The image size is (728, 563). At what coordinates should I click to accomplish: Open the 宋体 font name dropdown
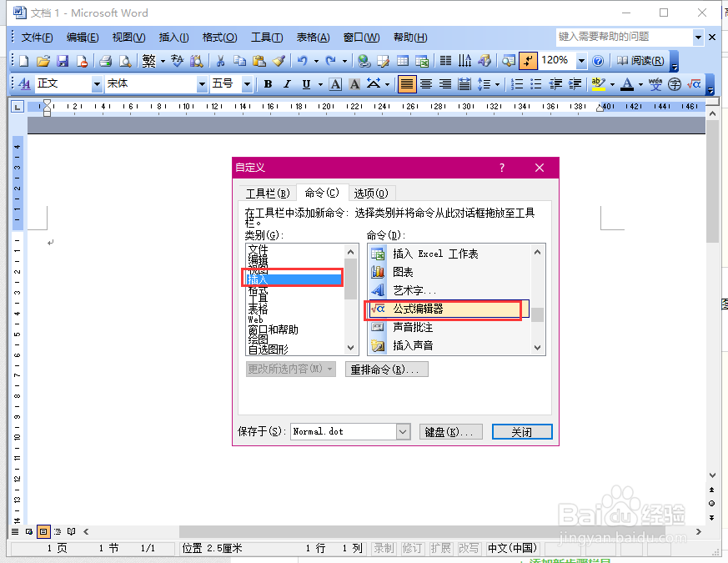point(202,83)
